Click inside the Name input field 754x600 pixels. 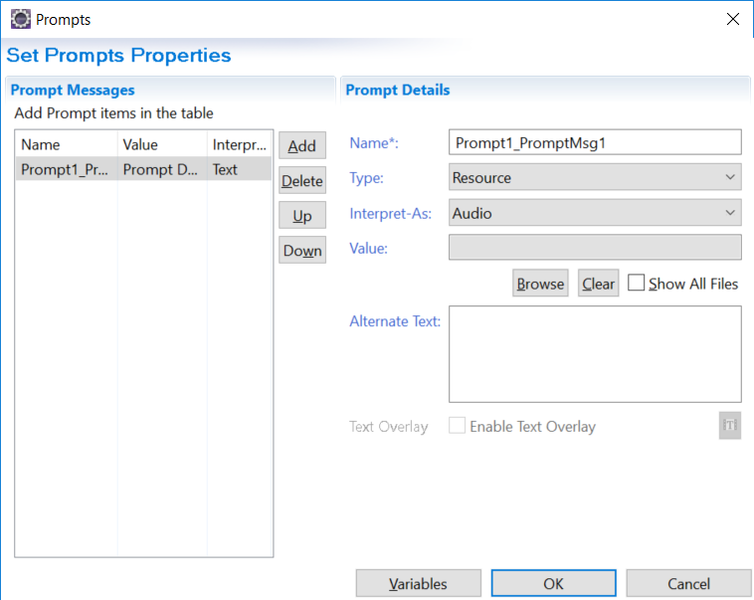[x=595, y=142]
